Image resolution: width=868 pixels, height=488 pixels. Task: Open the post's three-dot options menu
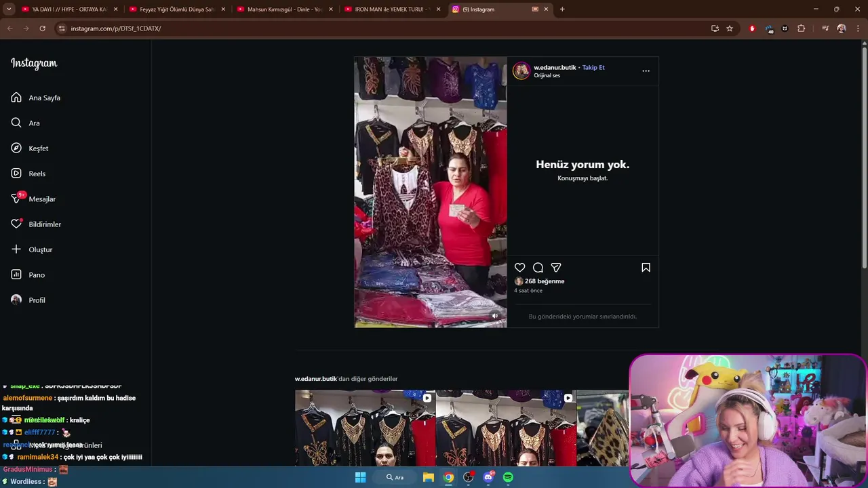click(x=646, y=70)
